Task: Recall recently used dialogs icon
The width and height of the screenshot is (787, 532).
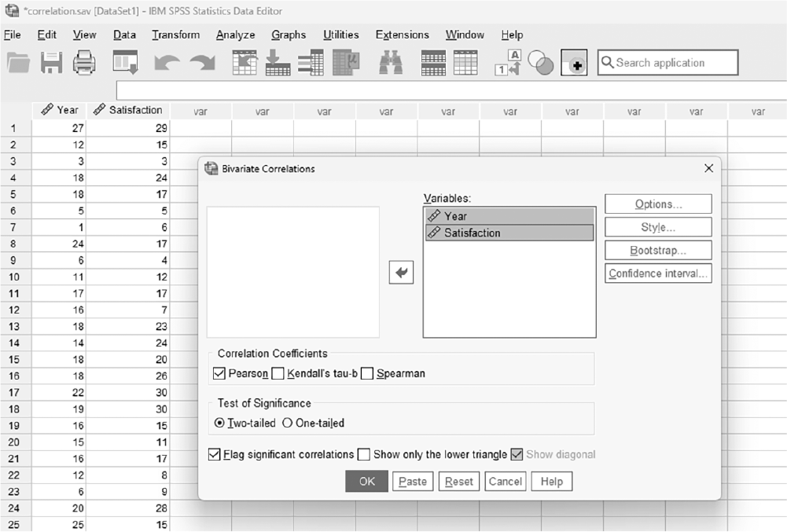Action: [x=125, y=63]
